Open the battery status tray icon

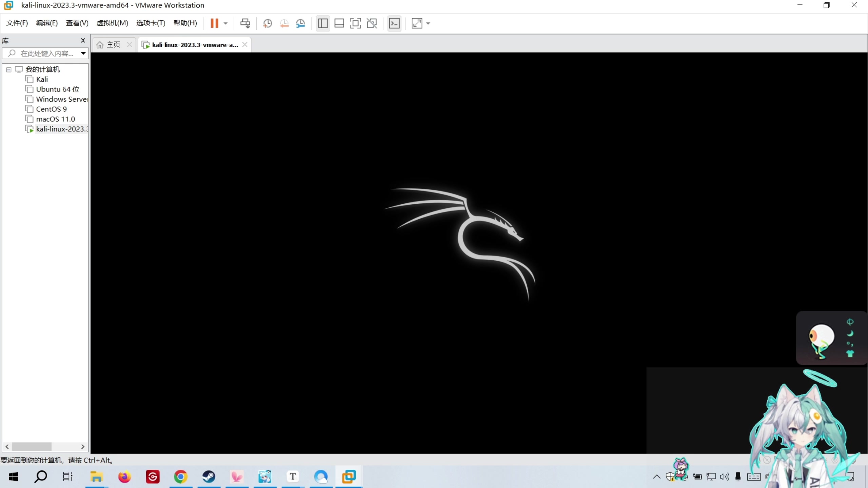click(x=697, y=477)
